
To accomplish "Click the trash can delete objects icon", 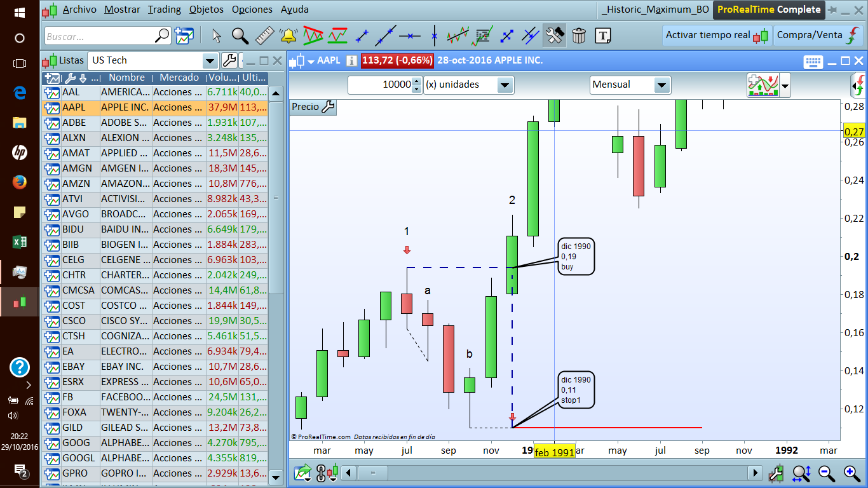I will pos(579,36).
